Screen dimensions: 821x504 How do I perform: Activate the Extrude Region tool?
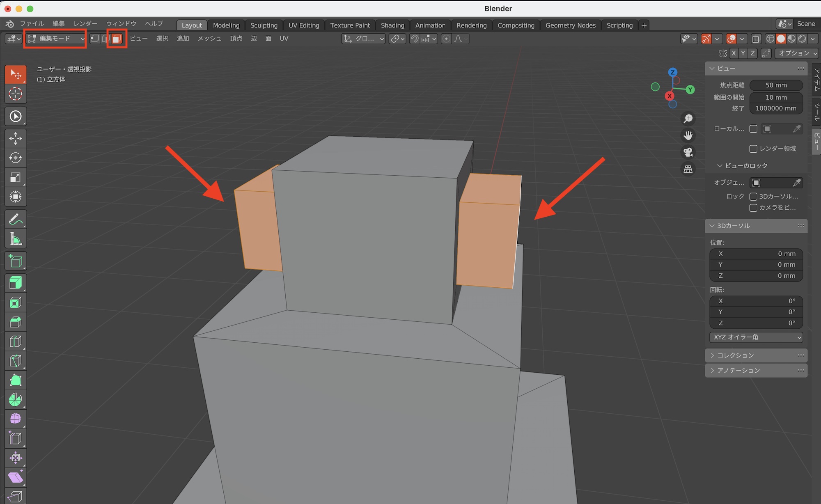point(16,283)
